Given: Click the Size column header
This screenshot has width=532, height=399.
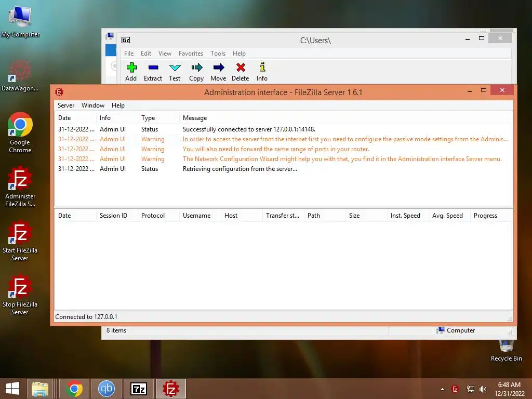Looking at the screenshot, I should click(366, 216).
